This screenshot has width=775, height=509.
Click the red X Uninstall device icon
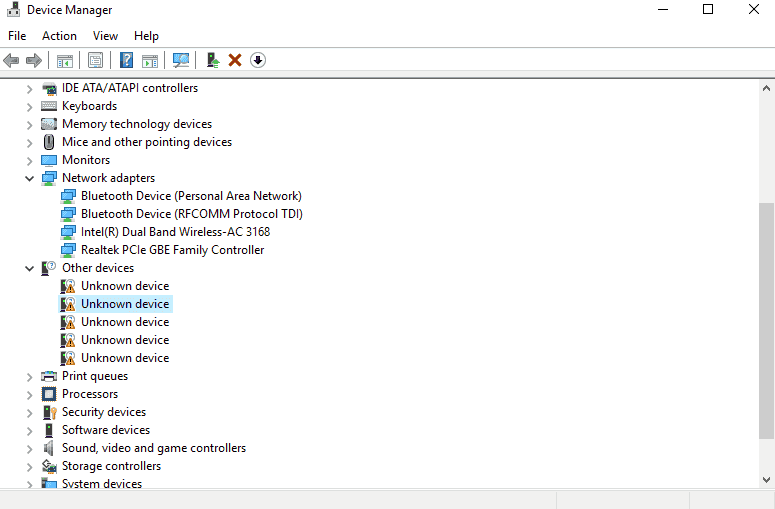click(235, 60)
